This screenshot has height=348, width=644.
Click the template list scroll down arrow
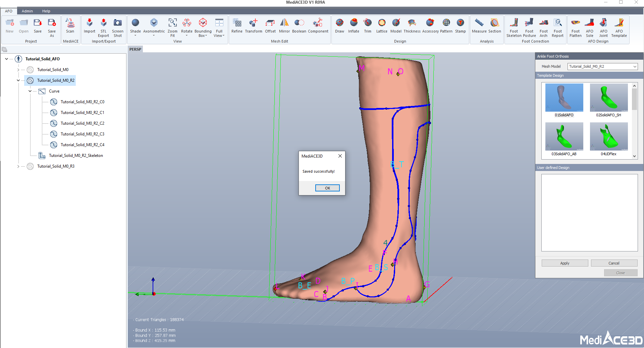coord(634,156)
